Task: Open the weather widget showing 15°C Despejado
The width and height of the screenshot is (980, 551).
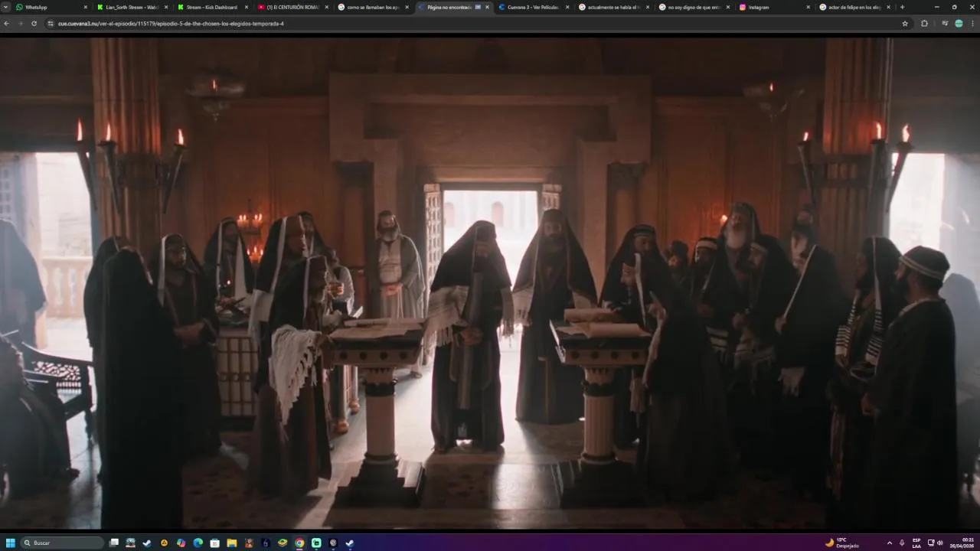Action: click(x=842, y=543)
